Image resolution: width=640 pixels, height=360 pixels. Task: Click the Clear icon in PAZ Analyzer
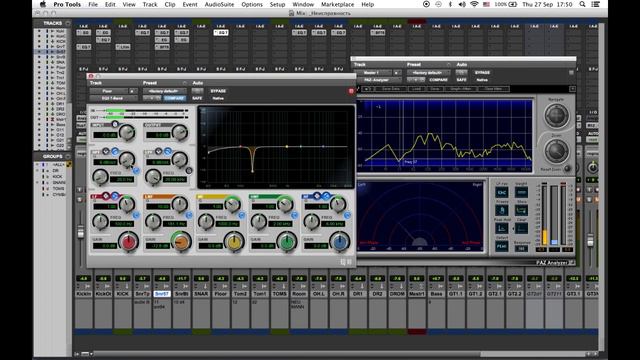coord(521,228)
